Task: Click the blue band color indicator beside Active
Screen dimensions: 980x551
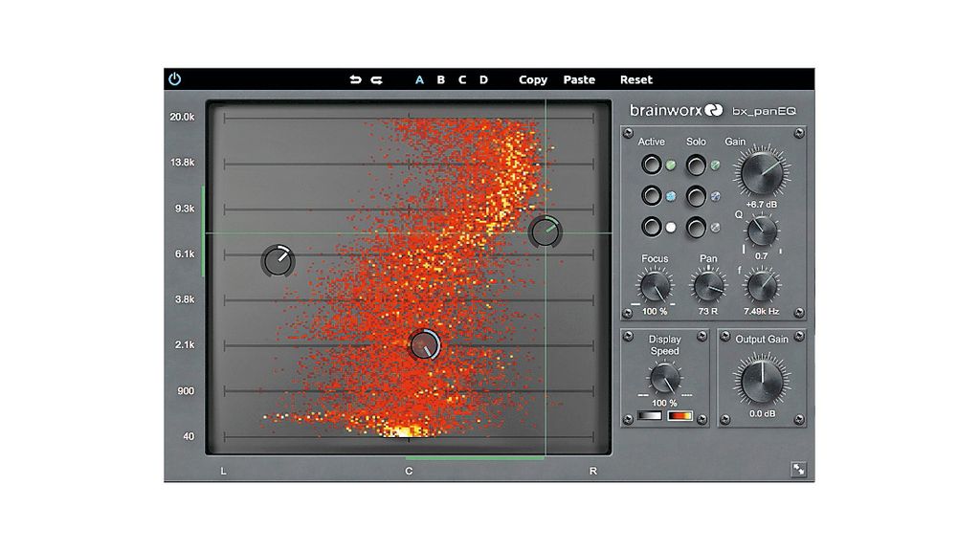Action: (671, 196)
